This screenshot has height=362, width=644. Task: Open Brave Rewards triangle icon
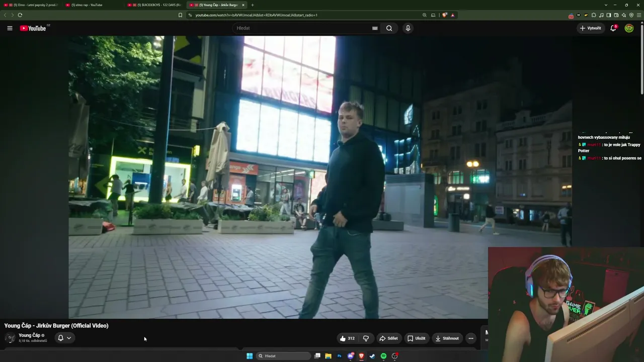point(452,15)
